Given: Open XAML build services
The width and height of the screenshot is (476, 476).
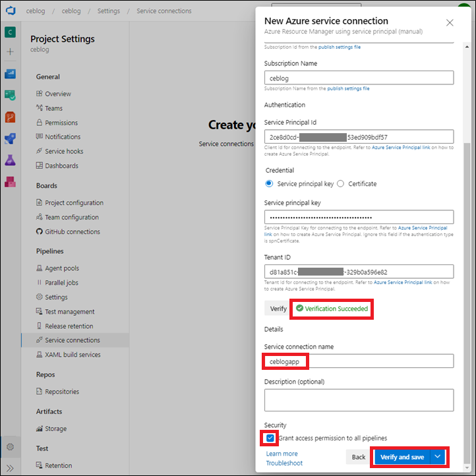Looking at the screenshot, I should coord(73,355).
